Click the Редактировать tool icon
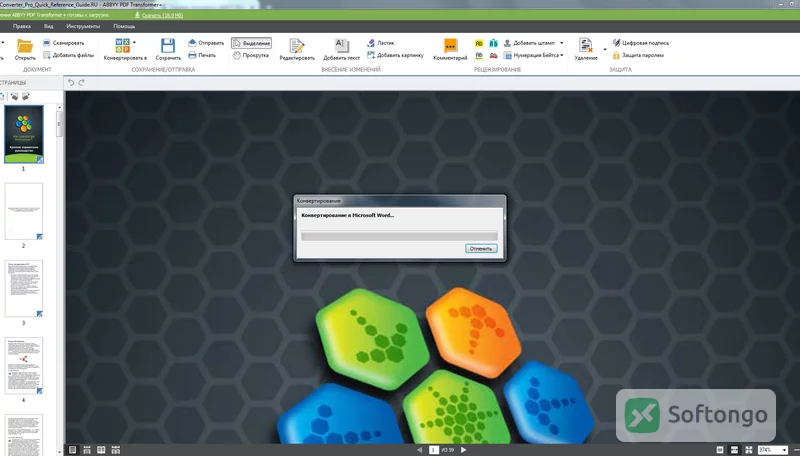Viewport: 800px width, 456px height. (x=297, y=46)
